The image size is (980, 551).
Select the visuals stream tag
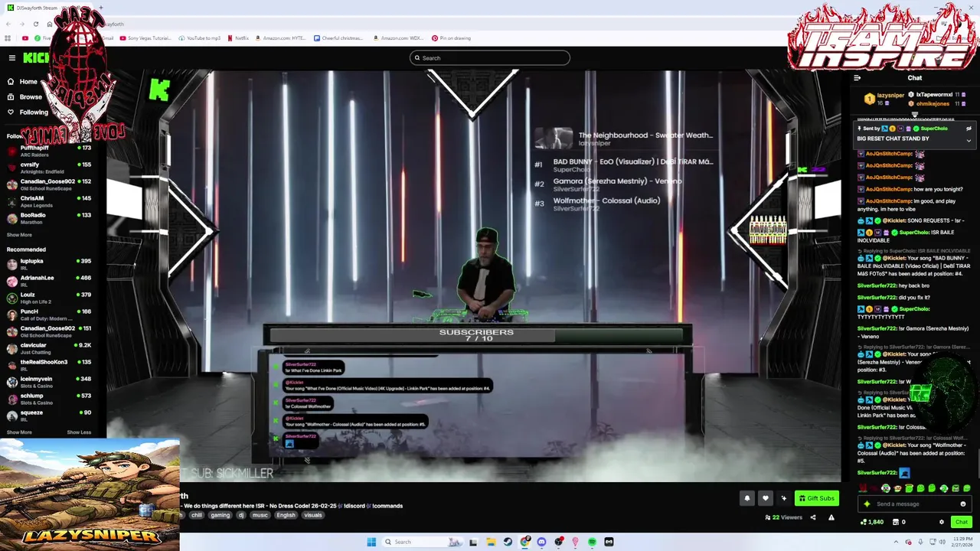click(313, 515)
